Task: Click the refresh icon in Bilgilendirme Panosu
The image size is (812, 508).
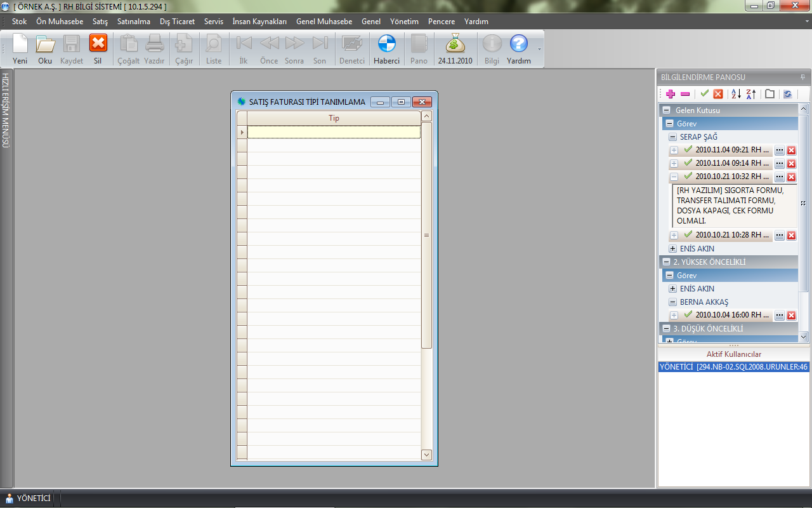Action: point(787,94)
